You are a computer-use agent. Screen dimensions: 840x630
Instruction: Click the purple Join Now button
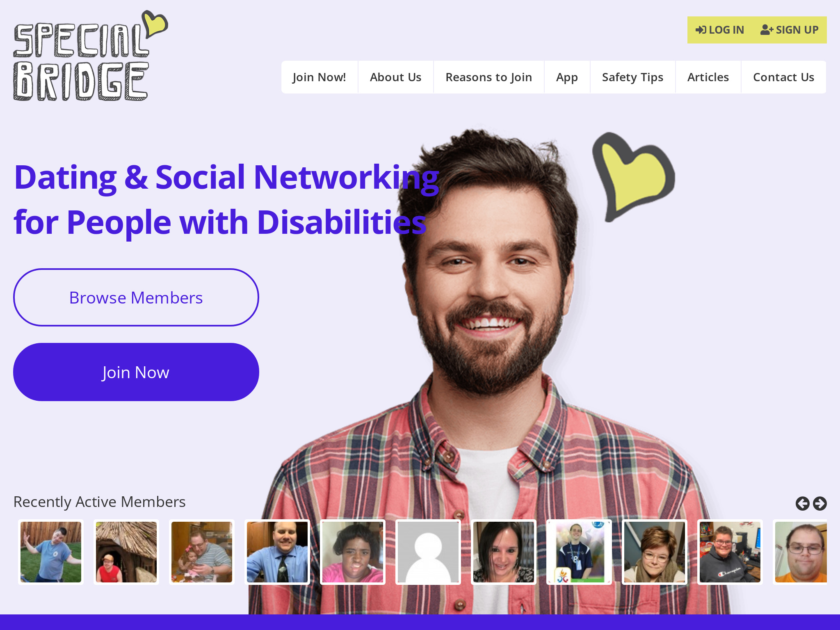coord(136,372)
